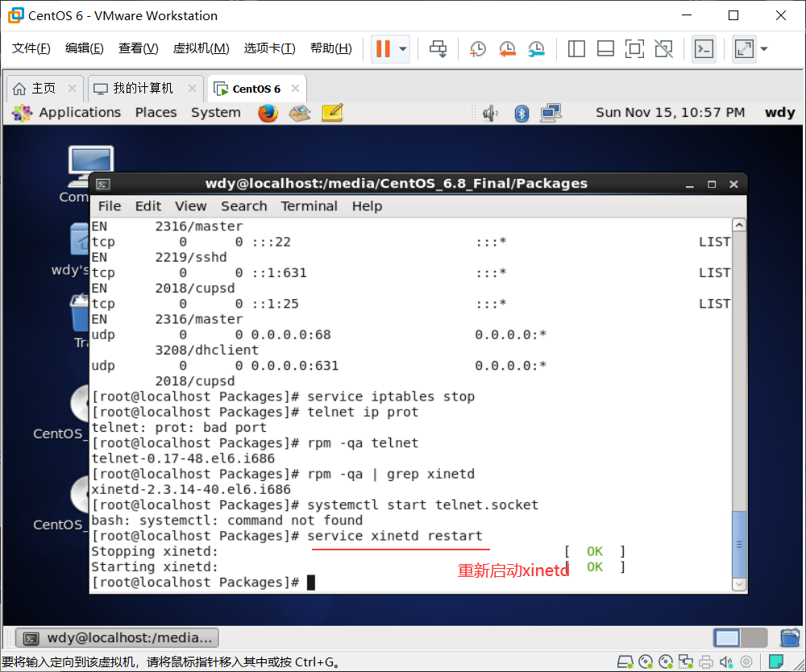Click the second CD/DVD drive status icon
Viewport: 806px width, 672px height.
pos(666,662)
